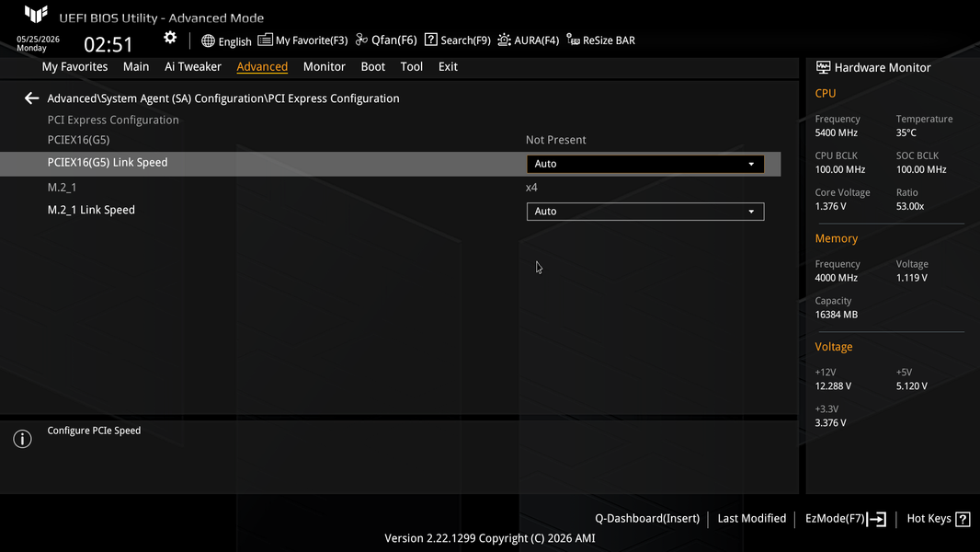This screenshot has width=980, height=552.
Task: Switch to Main tab
Action: pos(136,66)
